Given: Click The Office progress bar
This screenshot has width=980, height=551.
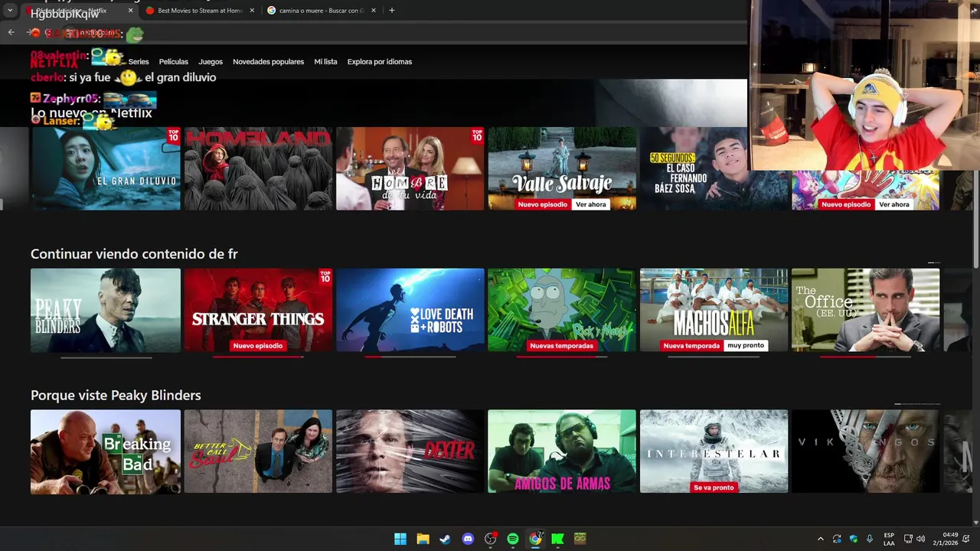Looking at the screenshot, I should coord(866,357).
